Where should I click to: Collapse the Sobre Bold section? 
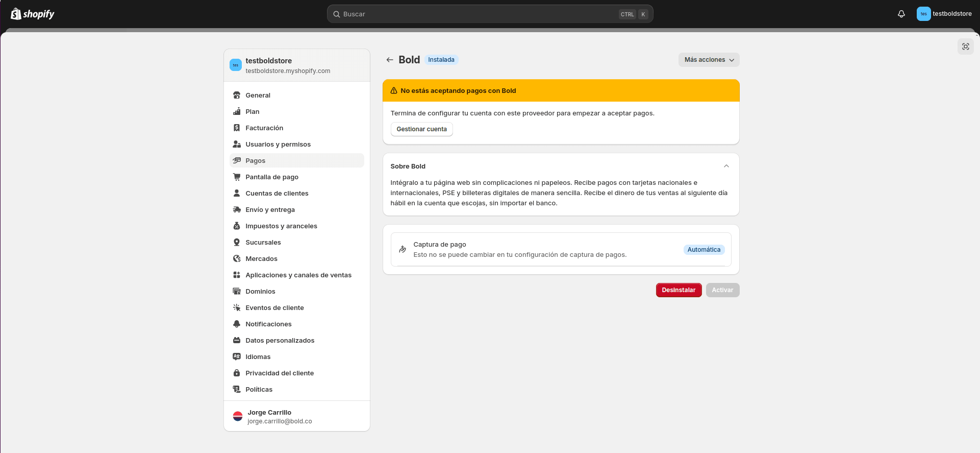[726, 166]
